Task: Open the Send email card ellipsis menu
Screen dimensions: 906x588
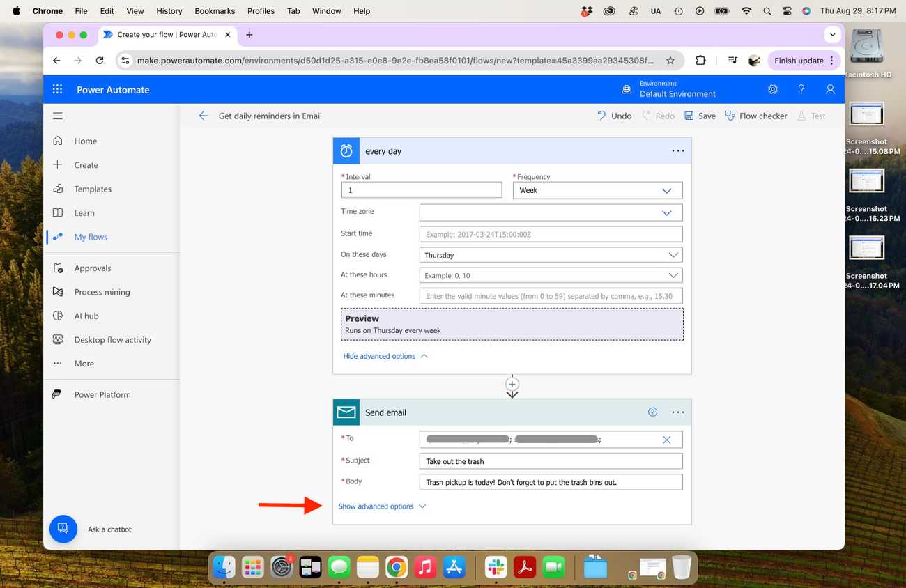Action: pyautogui.click(x=678, y=412)
